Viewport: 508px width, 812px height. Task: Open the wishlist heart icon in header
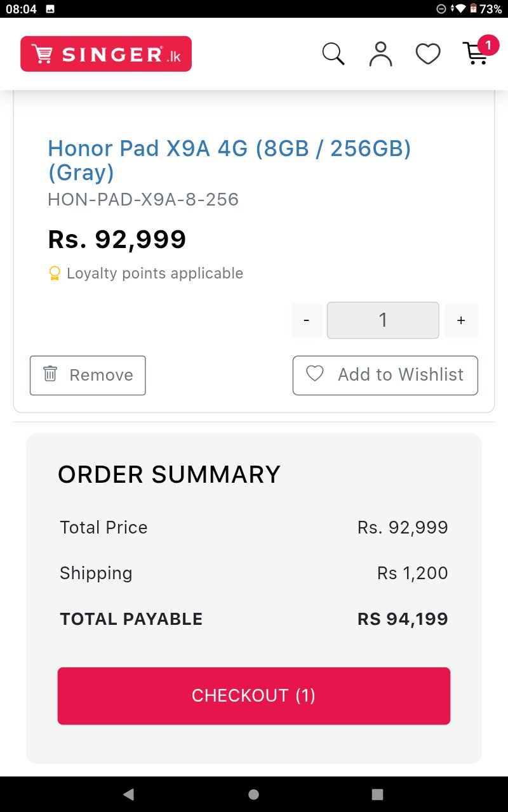point(428,54)
